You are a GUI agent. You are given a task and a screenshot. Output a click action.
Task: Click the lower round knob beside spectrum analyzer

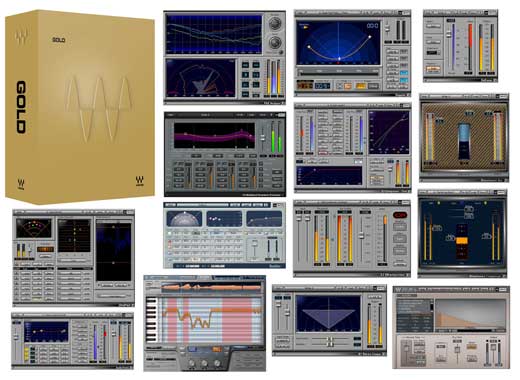tap(275, 42)
